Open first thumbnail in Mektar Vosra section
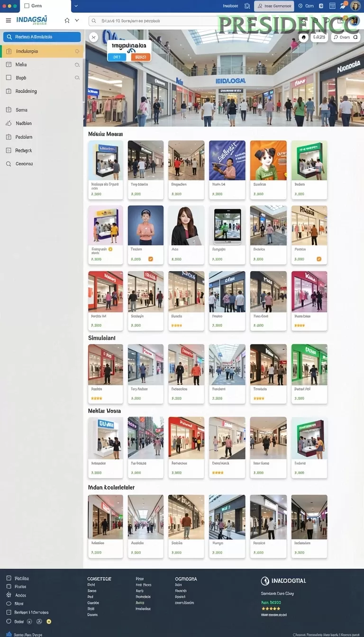 pyautogui.click(x=105, y=437)
